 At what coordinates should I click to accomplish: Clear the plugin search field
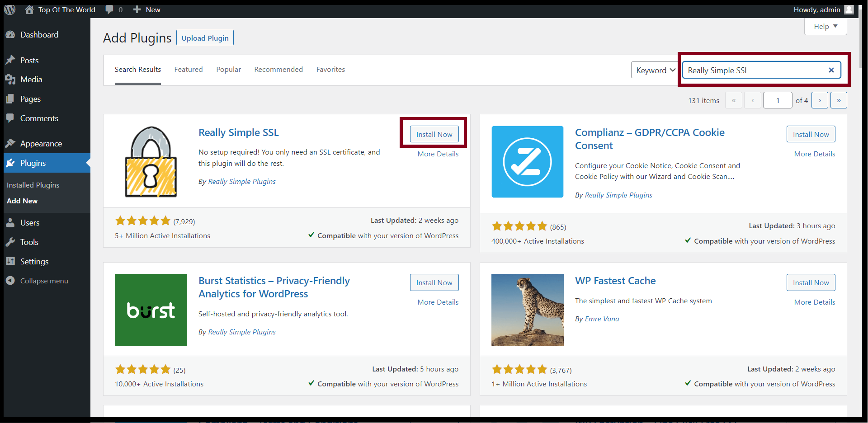(831, 70)
